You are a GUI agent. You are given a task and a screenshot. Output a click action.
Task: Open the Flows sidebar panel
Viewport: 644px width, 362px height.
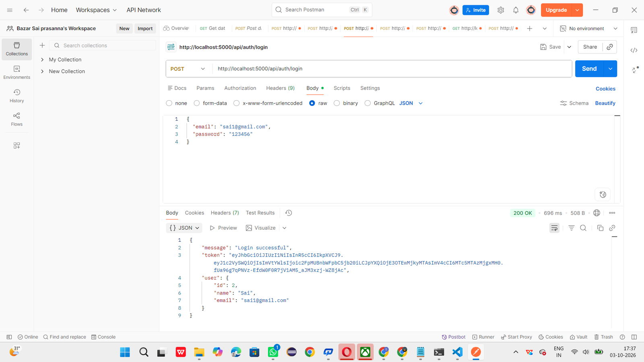[17, 119]
